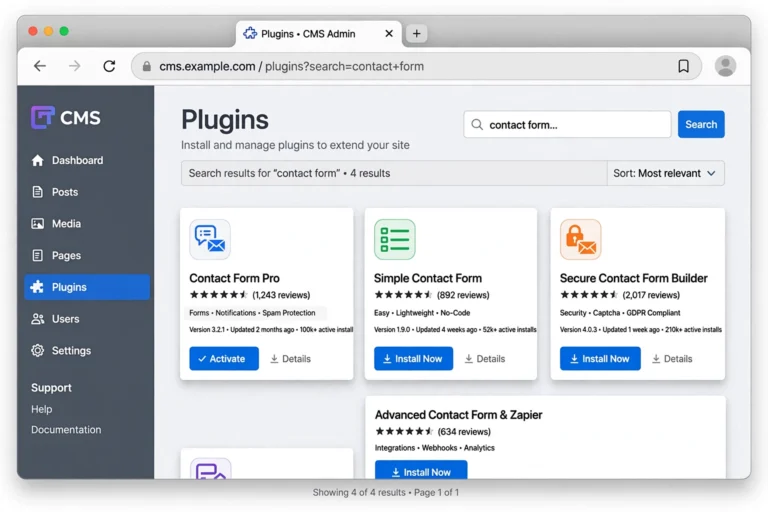Open a new browser tab
This screenshot has width=768, height=512.
pos(416,34)
